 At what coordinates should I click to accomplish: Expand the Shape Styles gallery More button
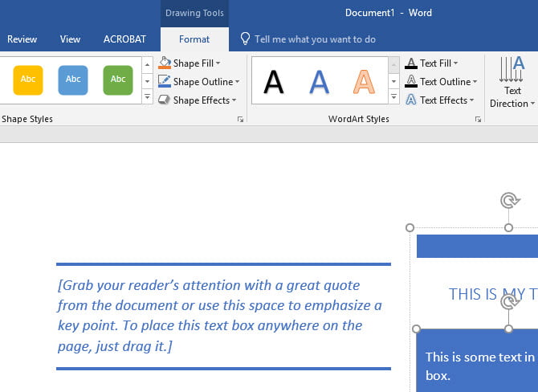(x=147, y=97)
